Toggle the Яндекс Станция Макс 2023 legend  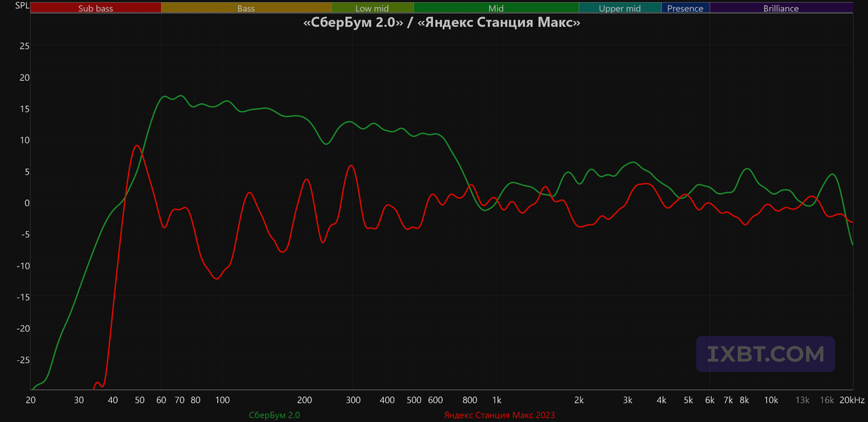[499, 415]
